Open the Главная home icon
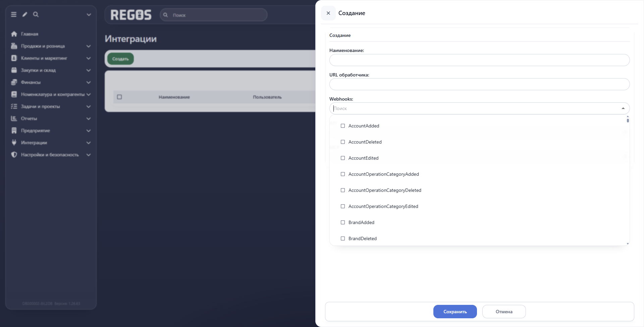This screenshot has height=327, width=644. pos(14,34)
